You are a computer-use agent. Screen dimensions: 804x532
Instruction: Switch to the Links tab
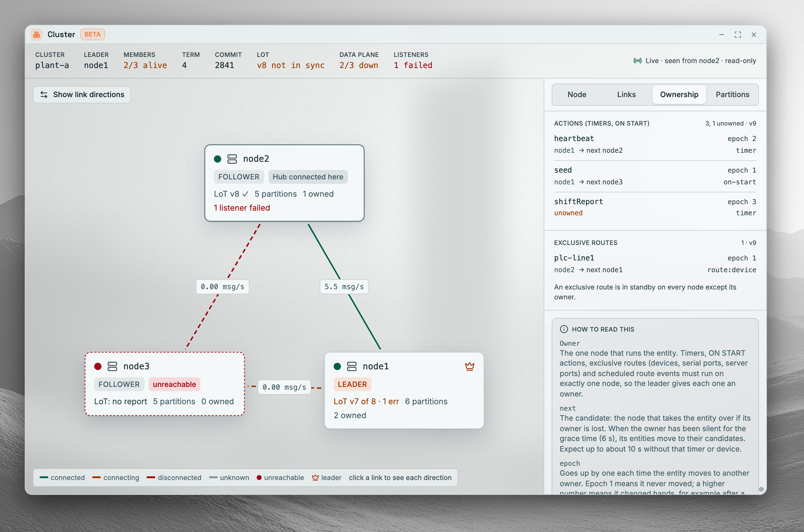[626, 95]
